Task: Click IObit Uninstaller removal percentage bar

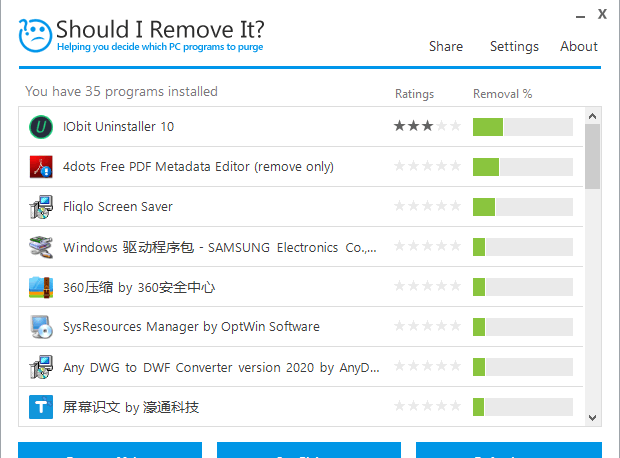Action: [522, 127]
